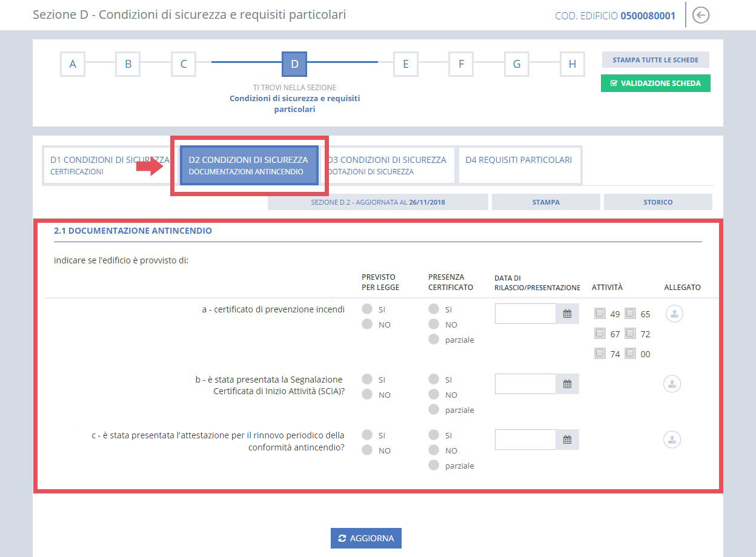
Task: Open the calendar picker for the SCIA row
Action: coord(567,383)
